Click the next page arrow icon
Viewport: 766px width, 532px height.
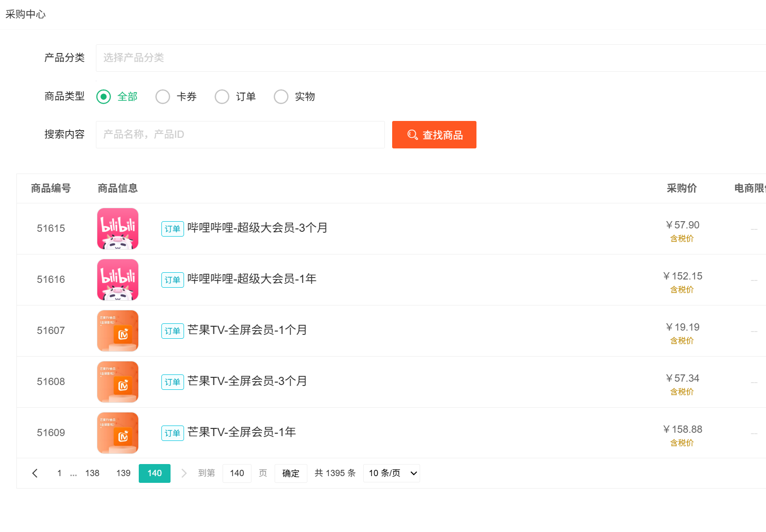184,473
